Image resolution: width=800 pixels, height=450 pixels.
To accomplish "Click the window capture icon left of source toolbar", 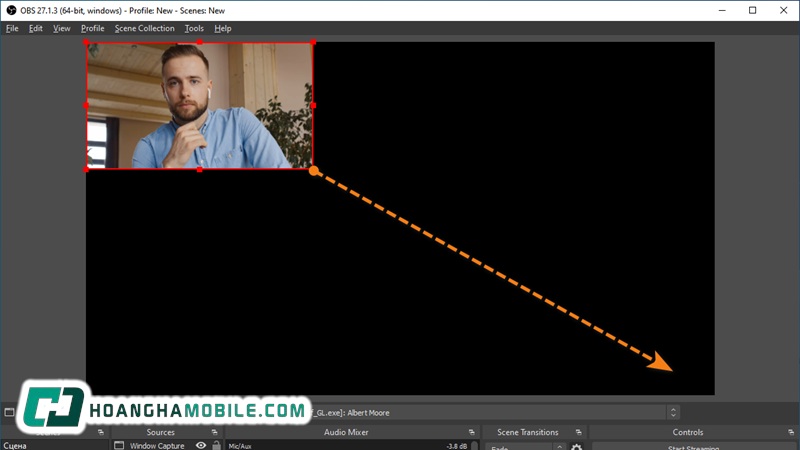I will pyautogui.click(x=9, y=412).
